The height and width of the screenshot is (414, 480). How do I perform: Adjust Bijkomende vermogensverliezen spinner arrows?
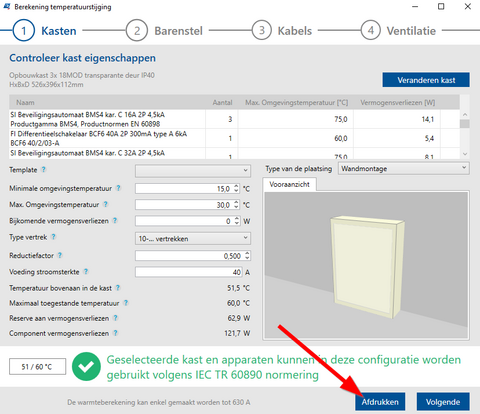tap(237, 221)
